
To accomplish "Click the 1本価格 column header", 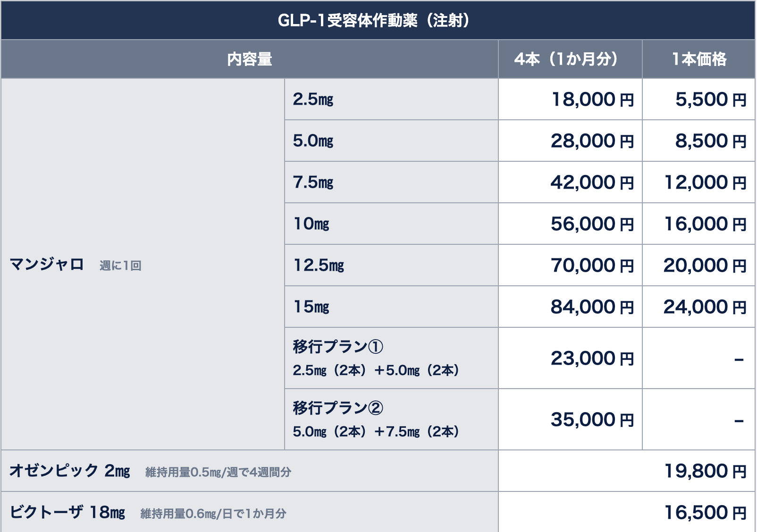I will [699, 59].
